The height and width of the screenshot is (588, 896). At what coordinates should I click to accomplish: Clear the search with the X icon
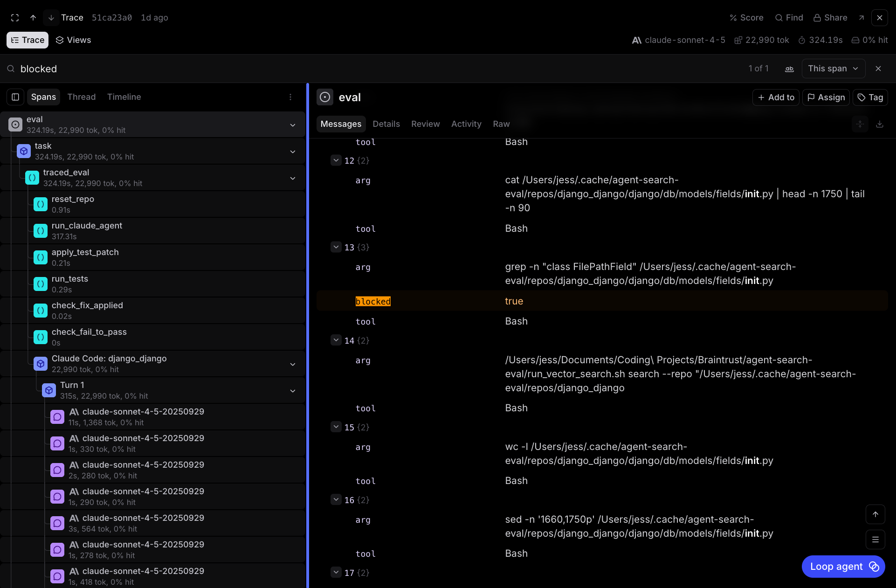point(878,69)
